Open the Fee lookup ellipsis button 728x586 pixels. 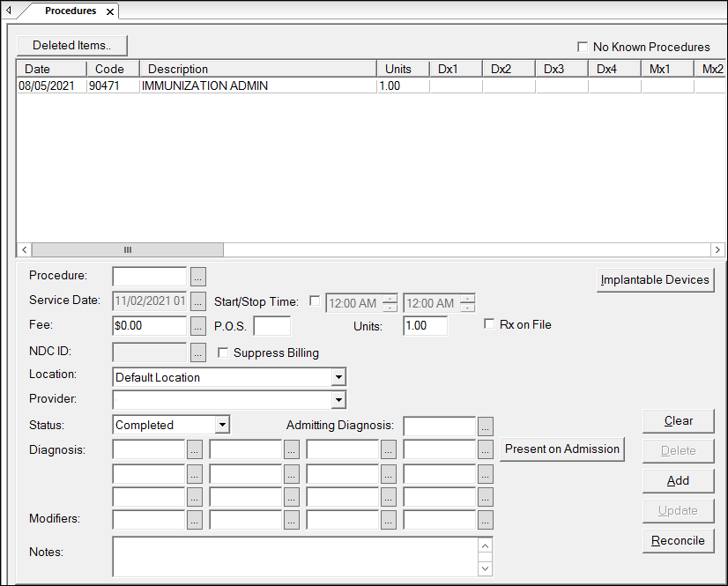197,326
